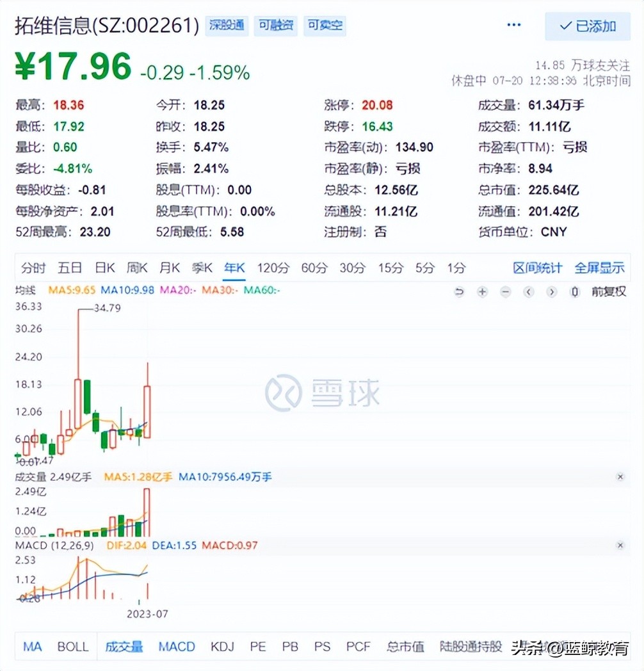Toggle the BOLL indicator overlay

(x=73, y=647)
